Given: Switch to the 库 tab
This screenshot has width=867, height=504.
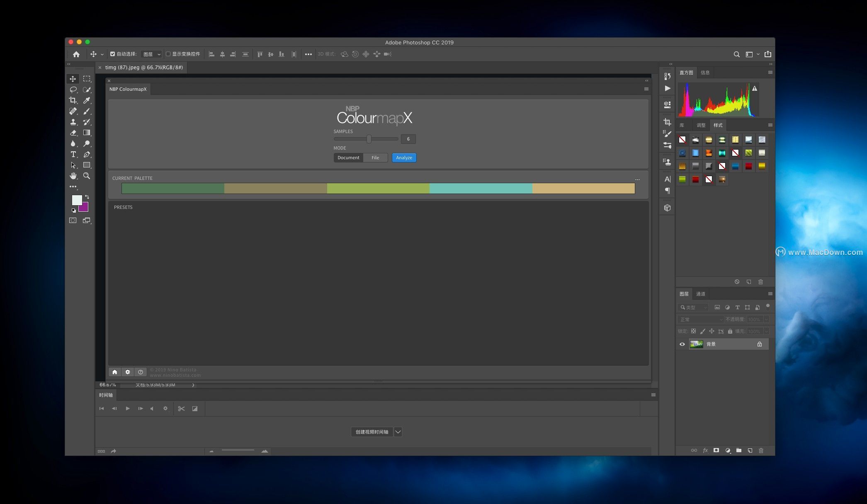Looking at the screenshot, I should point(682,125).
